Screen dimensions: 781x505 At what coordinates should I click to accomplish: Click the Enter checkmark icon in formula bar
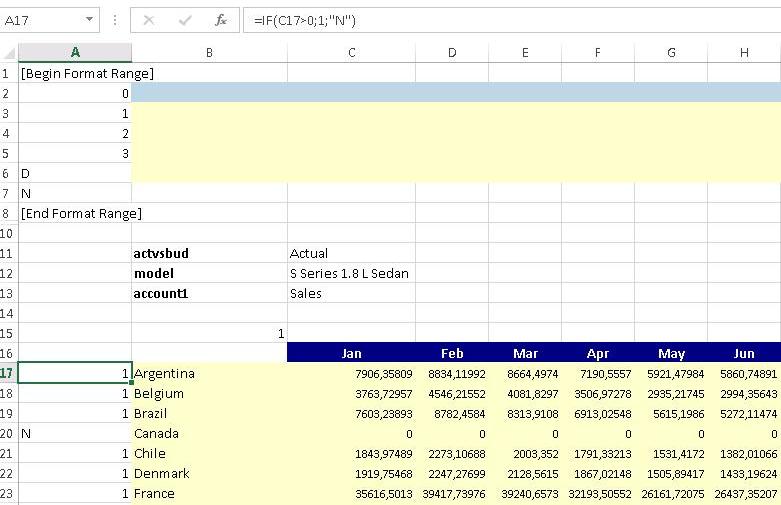185,20
